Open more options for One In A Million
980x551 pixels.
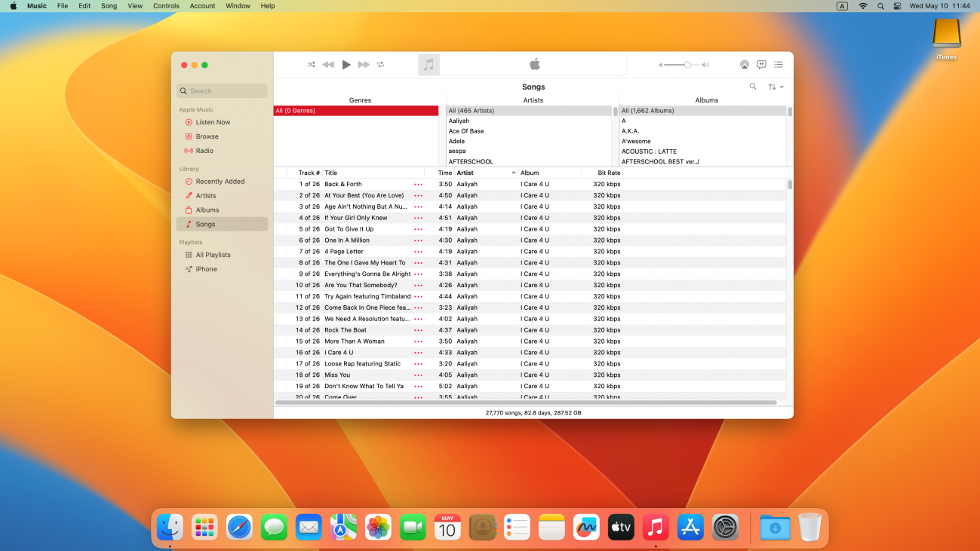pos(418,240)
